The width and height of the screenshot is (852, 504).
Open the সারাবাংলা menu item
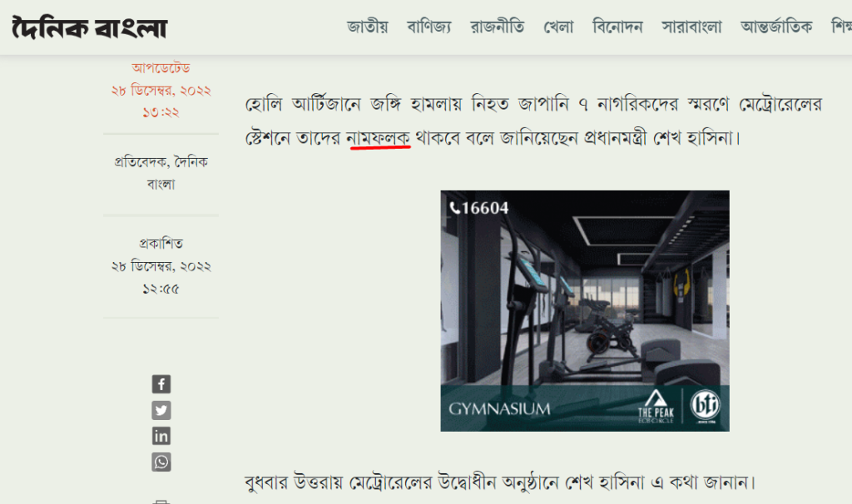coord(691,27)
